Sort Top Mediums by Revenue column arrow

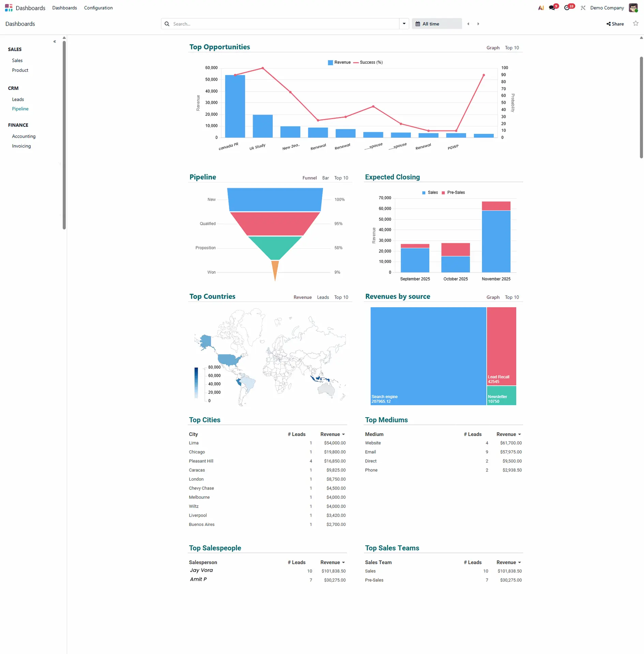tap(519, 434)
